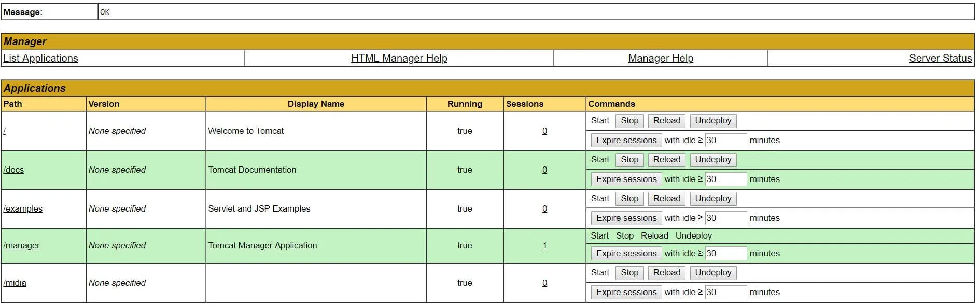Go to the Manager Help link
This screenshot has height=306, width=980.
[x=660, y=58]
